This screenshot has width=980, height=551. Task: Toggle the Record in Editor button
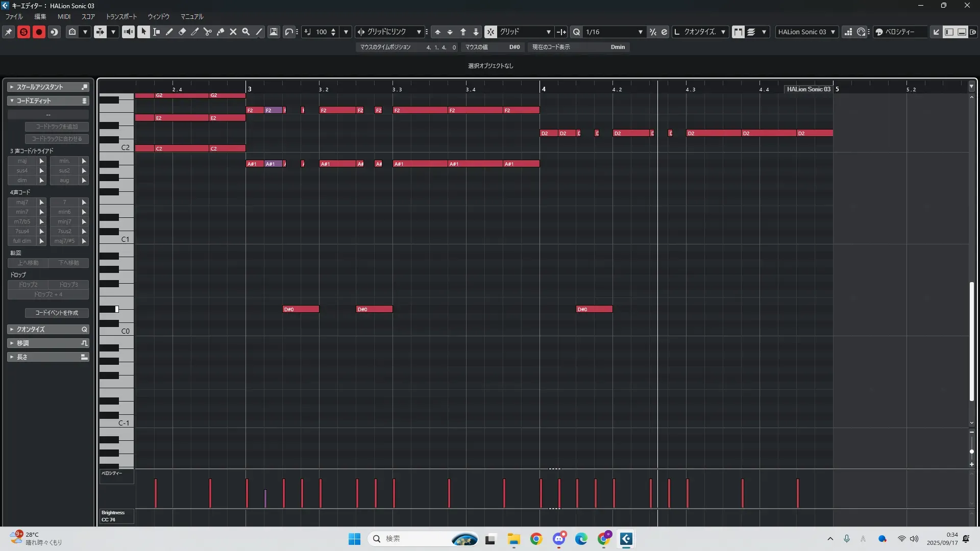pos(39,32)
